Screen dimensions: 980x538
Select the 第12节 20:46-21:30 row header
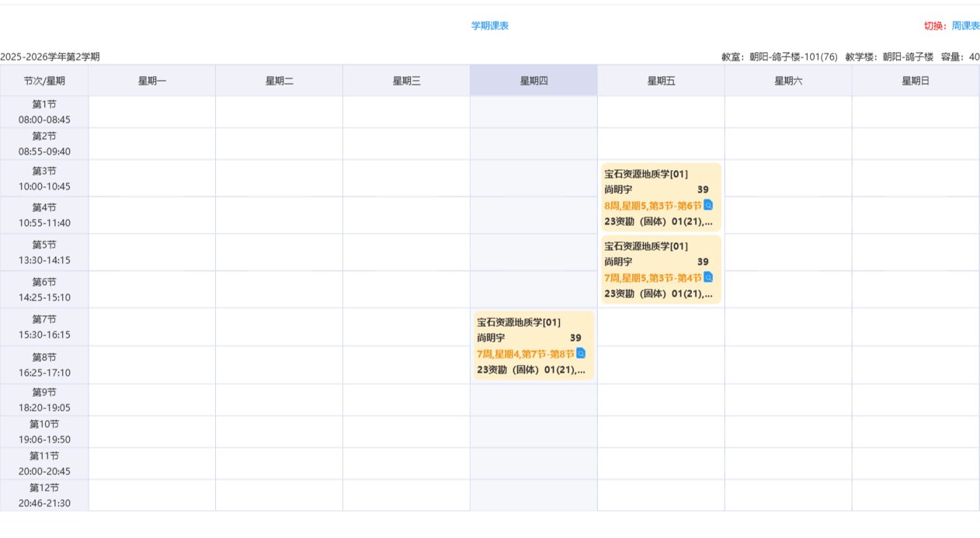tap(44, 495)
